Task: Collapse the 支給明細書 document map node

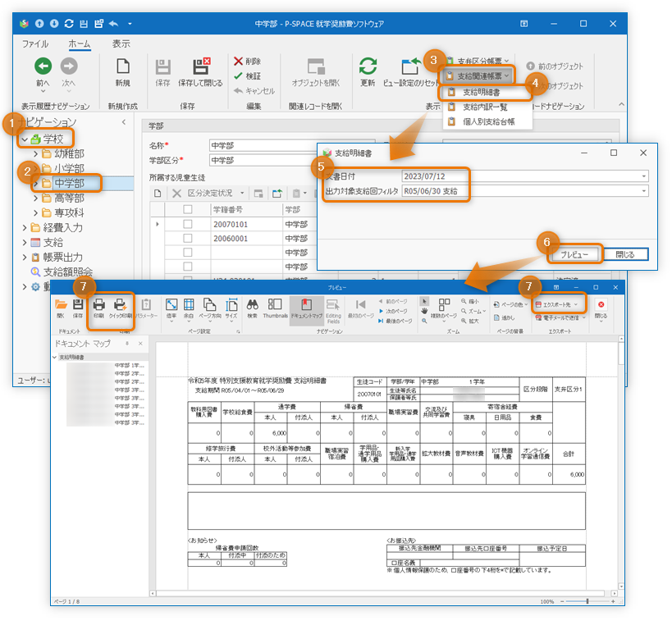Action: [x=54, y=357]
